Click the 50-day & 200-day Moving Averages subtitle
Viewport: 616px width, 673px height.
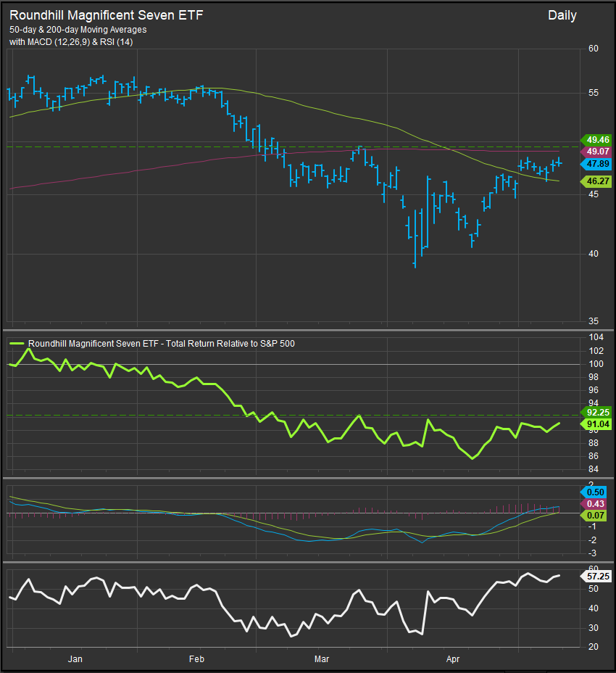pos(78,30)
